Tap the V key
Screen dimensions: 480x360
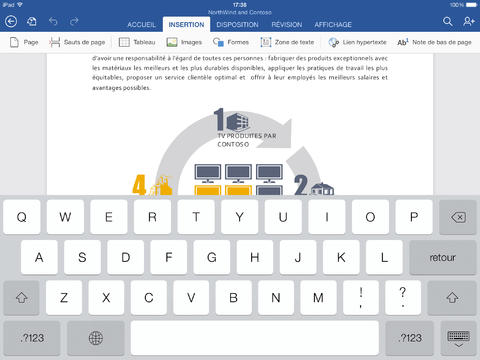191,297
